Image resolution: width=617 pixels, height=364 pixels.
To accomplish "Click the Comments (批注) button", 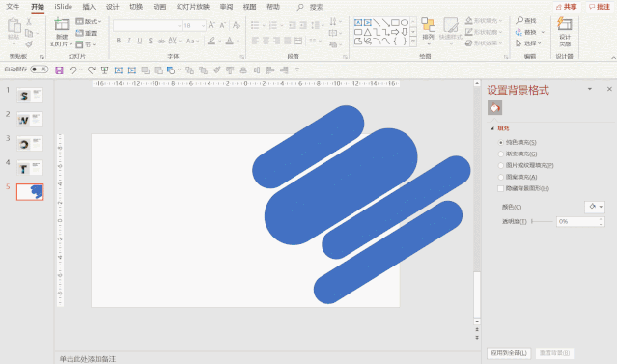I will click(600, 7).
